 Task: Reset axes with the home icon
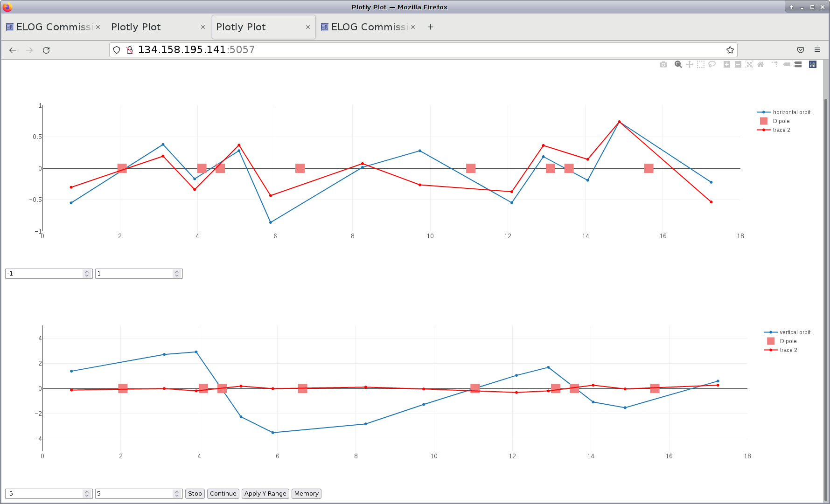[760, 64]
